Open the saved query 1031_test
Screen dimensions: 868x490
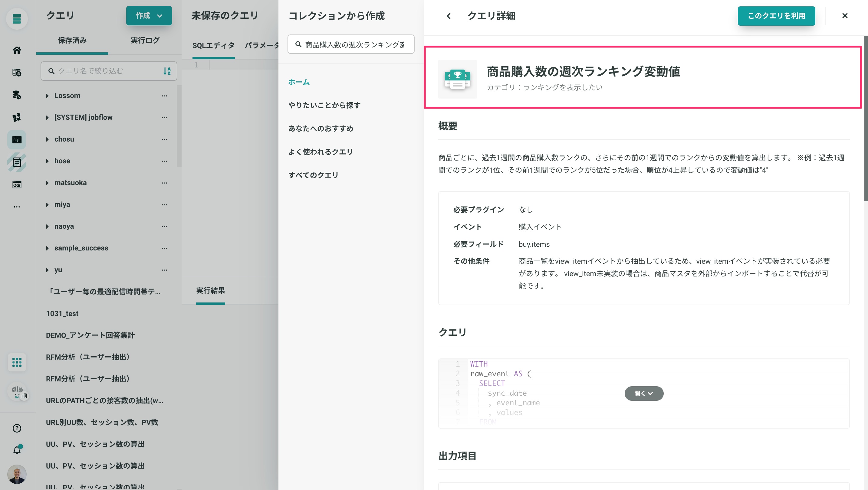pyautogui.click(x=62, y=314)
